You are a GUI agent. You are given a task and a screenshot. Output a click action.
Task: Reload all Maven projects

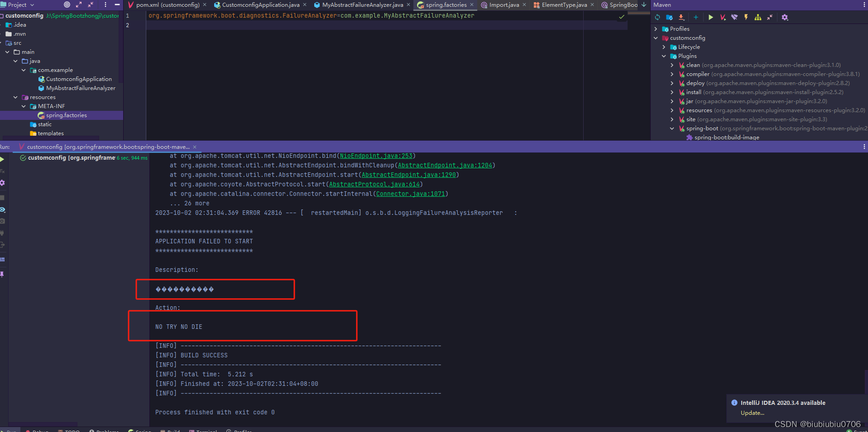pyautogui.click(x=657, y=17)
